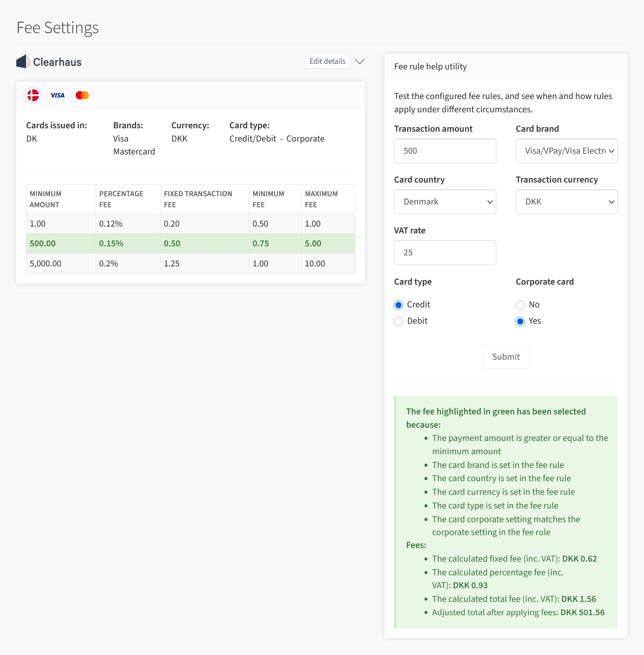Click the Fee rule help utility header

[x=430, y=66]
